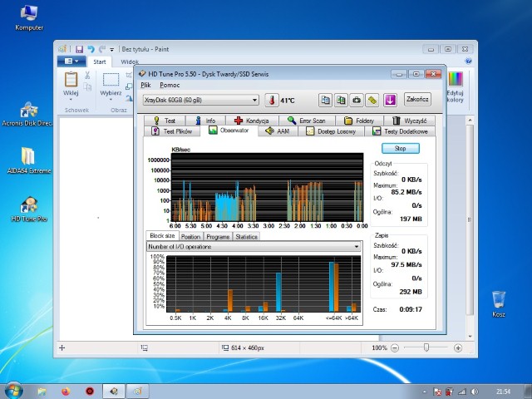Open the Acronis Disk Director desktop shortcut

[28, 114]
